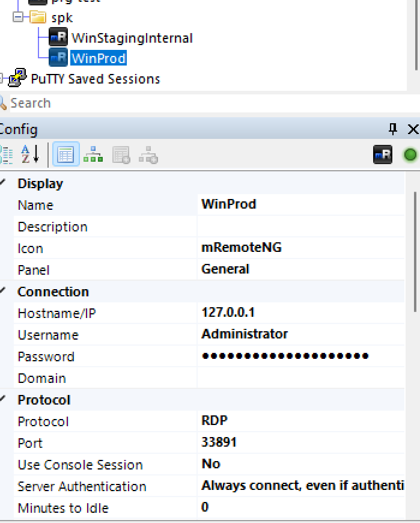Select the WinProd connection entry
The image size is (420, 523).
(99, 58)
